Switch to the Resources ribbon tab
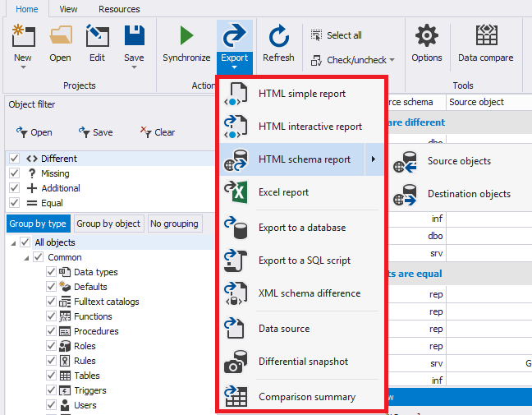Image resolution: width=532 pixels, height=415 pixels. coord(119,9)
